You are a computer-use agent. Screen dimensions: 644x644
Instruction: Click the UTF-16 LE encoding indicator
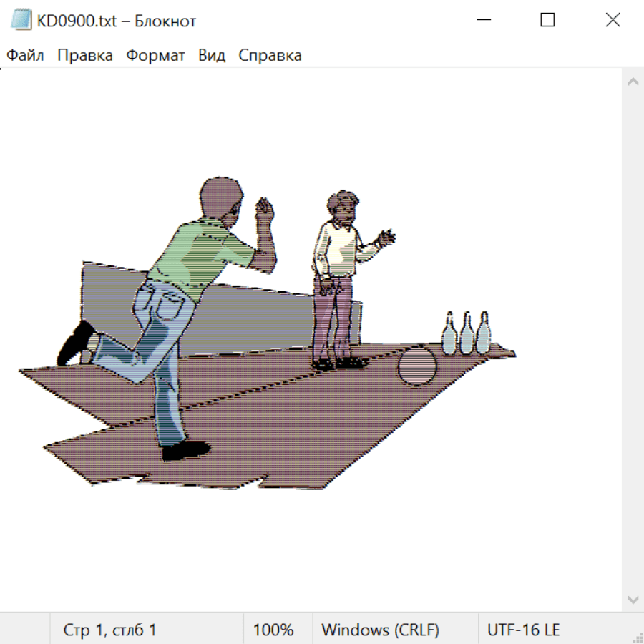tap(523, 630)
